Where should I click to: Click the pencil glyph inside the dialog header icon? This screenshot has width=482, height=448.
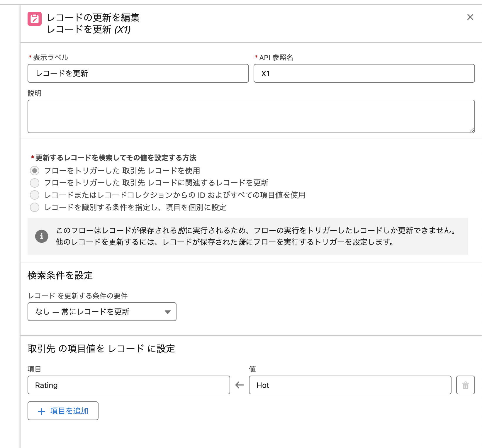click(x=34, y=19)
